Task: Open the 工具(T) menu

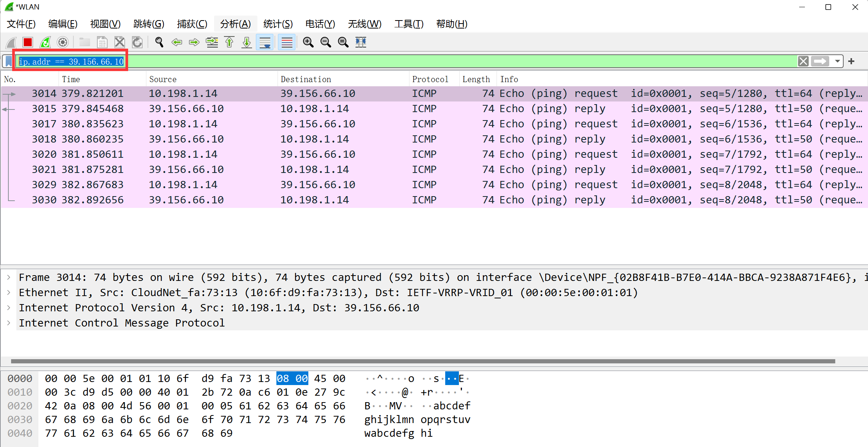Action: tap(409, 24)
